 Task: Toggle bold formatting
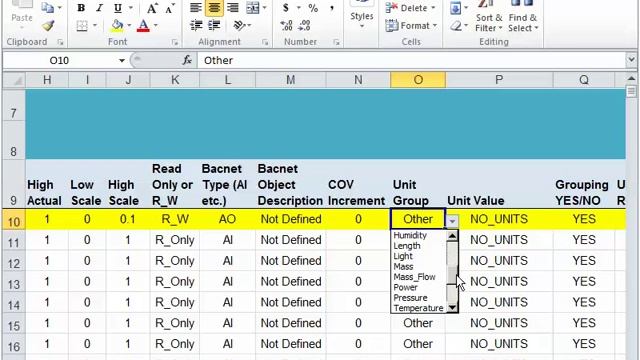81,8
